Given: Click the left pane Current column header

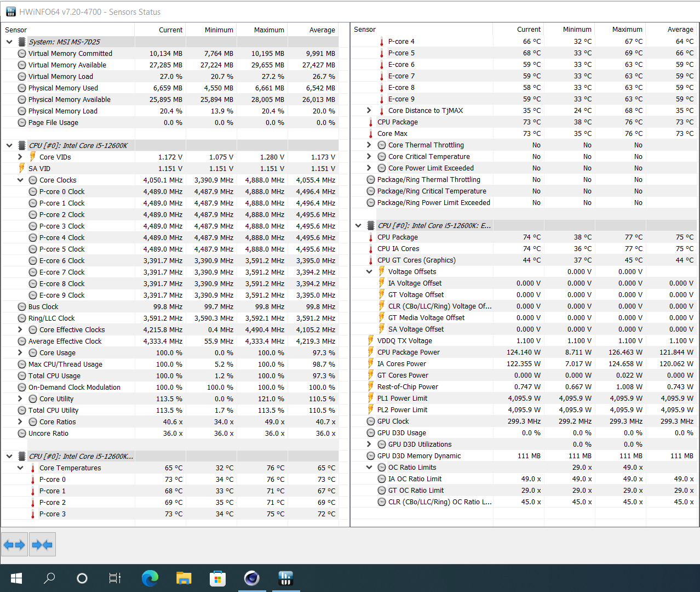Looking at the screenshot, I should click(x=160, y=30).
